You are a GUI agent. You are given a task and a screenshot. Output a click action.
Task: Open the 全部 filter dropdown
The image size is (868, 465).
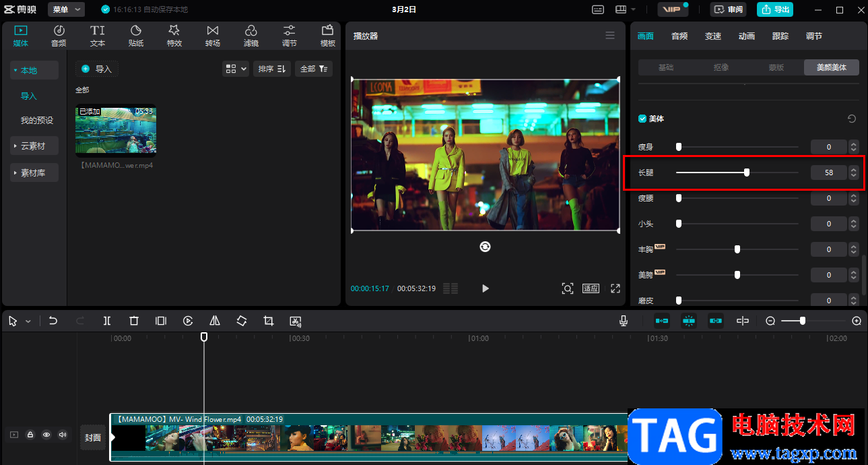[314, 69]
